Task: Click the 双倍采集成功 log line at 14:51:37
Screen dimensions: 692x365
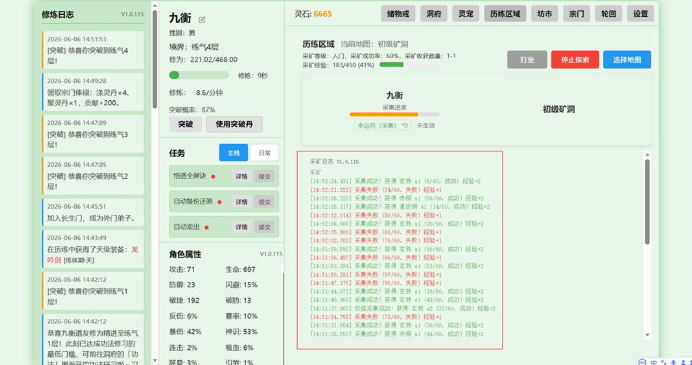Action: tap(402, 309)
